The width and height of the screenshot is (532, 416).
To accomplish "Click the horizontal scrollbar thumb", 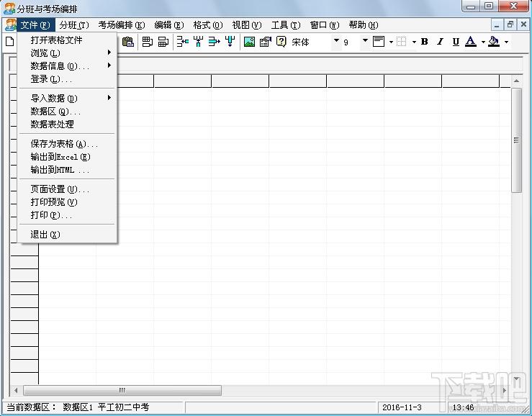I will click(122, 390).
